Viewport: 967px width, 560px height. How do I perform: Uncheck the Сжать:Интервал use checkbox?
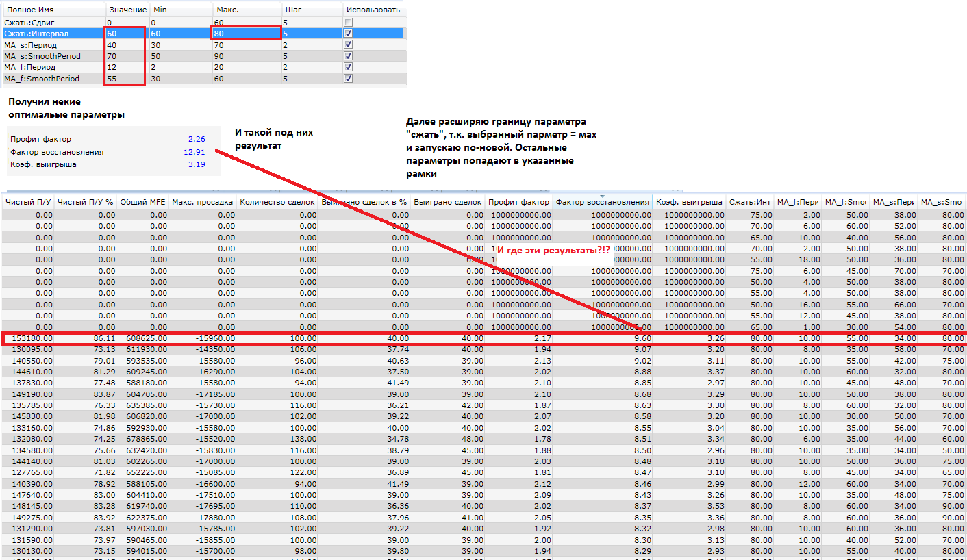[348, 33]
